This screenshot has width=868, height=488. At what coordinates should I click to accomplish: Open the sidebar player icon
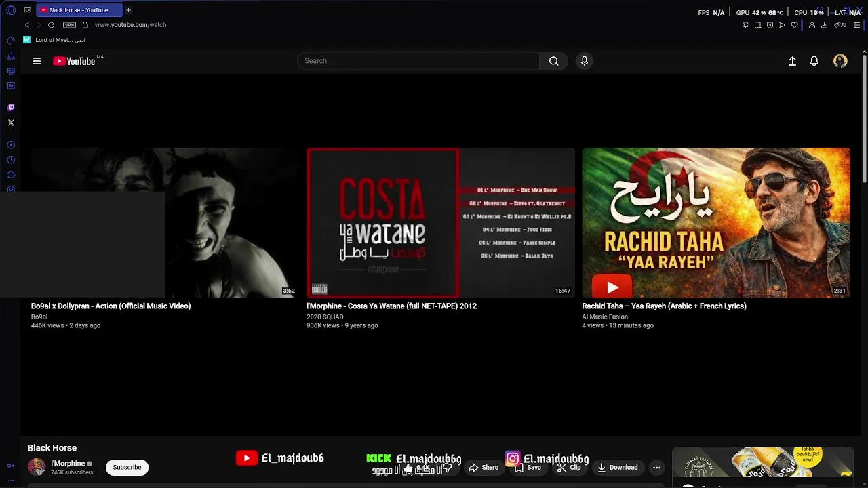pyautogui.click(x=11, y=145)
